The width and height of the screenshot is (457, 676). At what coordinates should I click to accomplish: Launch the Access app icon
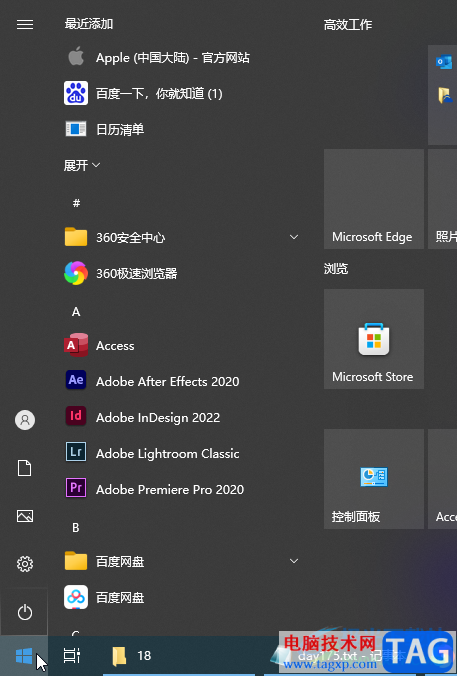point(76,345)
